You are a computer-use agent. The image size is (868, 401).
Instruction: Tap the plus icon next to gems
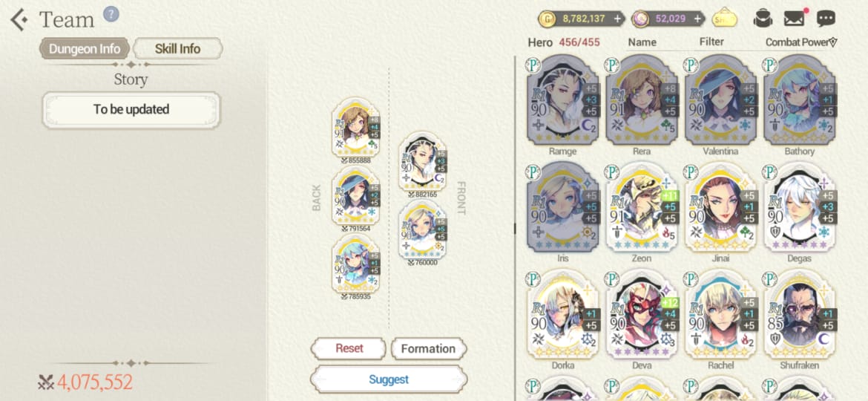[697, 19]
